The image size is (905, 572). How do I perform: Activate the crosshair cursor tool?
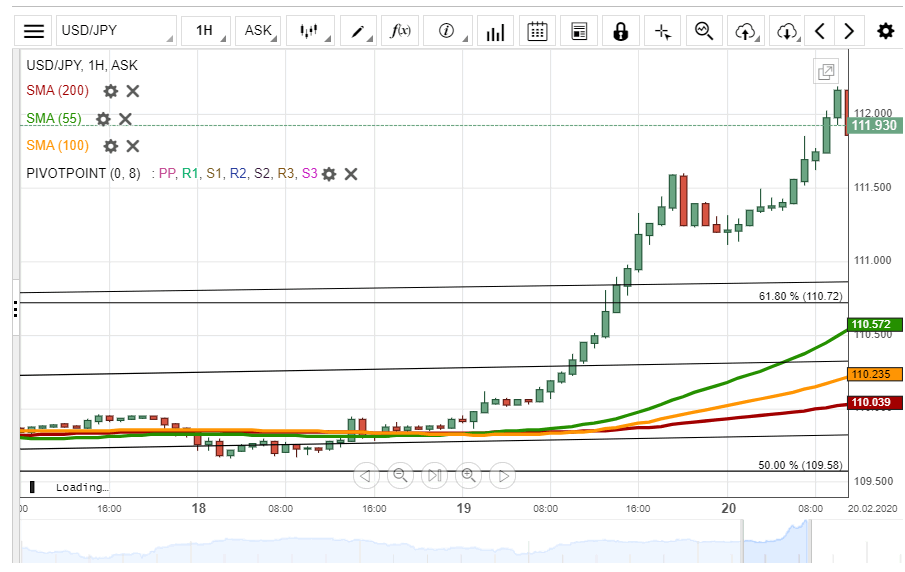pos(663,31)
